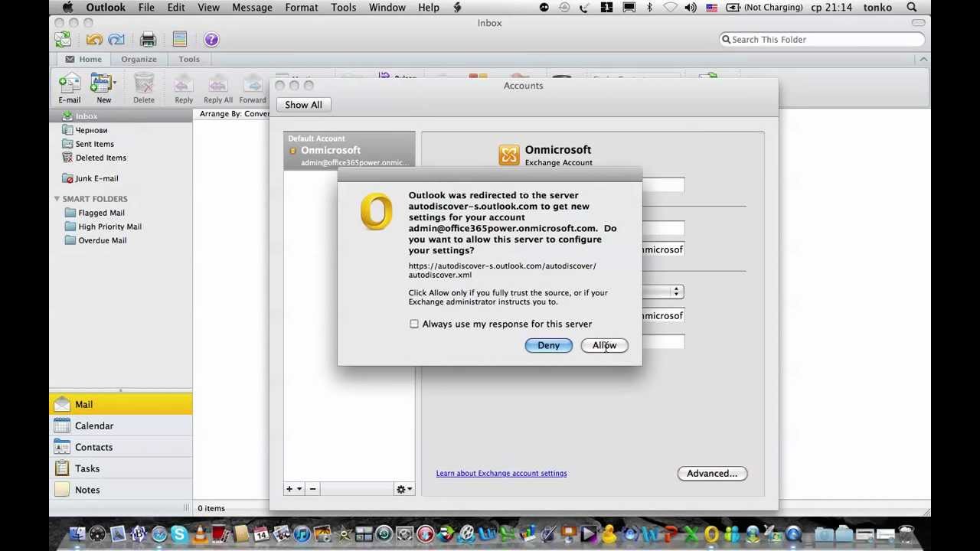
Task: Select the Черновики drafts folder
Action: [121, 130]
